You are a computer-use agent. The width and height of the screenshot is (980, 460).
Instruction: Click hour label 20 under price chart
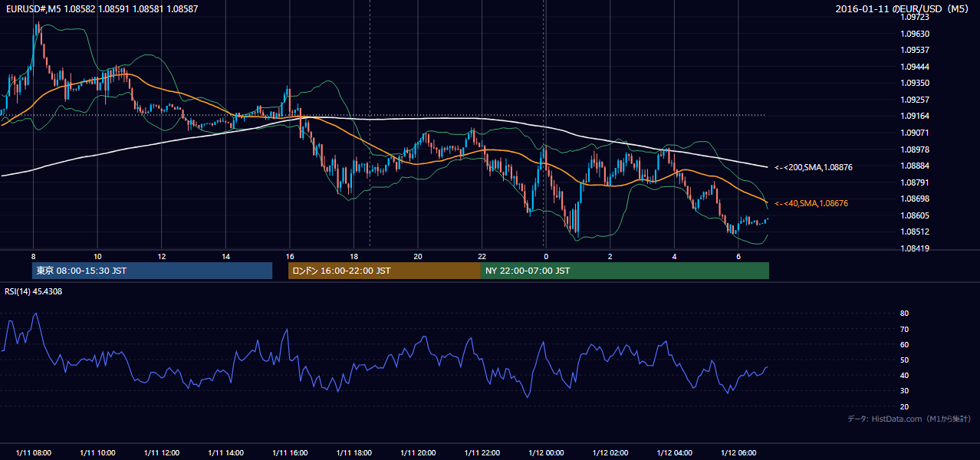click(x=418, y=256)
